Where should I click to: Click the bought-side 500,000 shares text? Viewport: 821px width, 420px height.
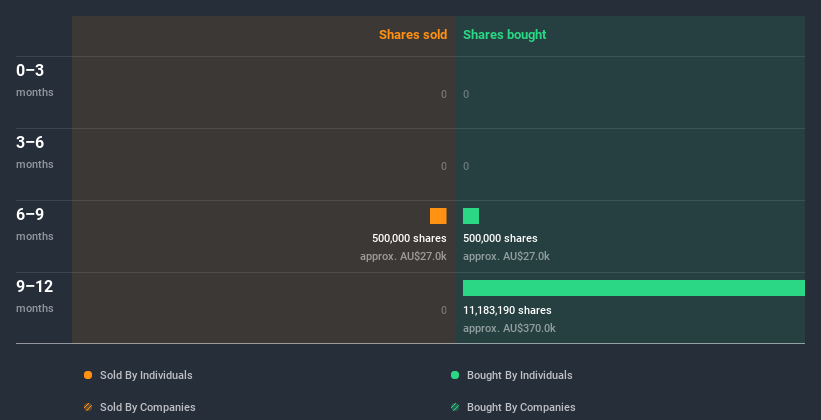500,238
